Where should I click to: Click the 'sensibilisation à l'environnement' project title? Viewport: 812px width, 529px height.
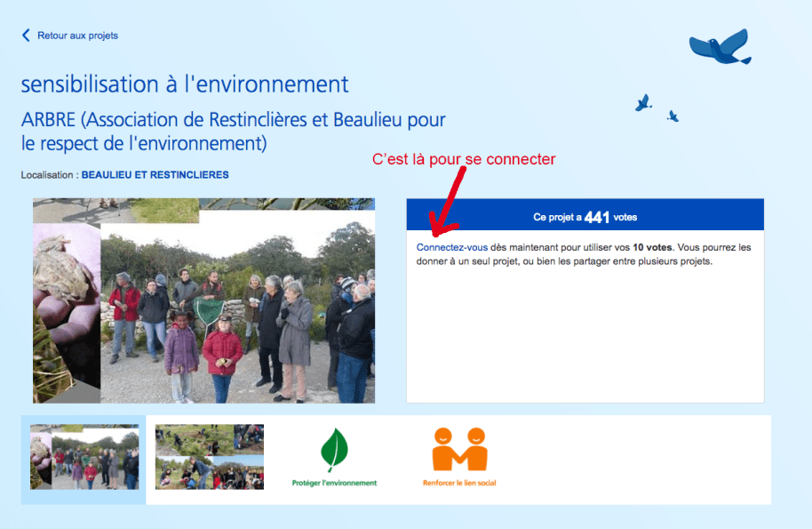coord(185,84)
